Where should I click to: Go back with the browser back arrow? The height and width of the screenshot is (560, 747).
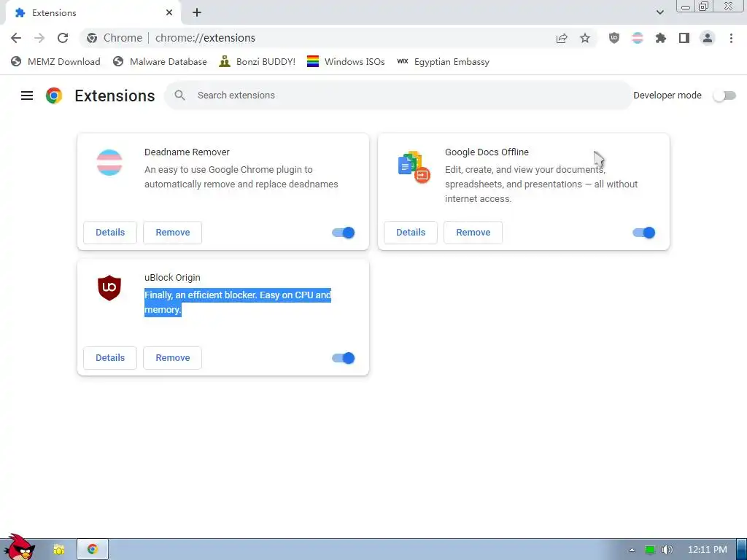pos(16,38)
